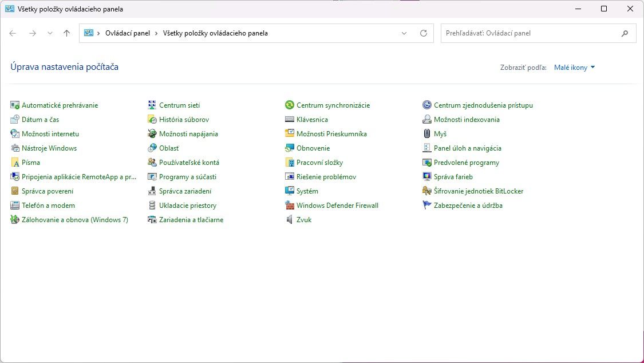Click the Centrum synchronizácie green icon
644x363 pixels.
[290, 105]
